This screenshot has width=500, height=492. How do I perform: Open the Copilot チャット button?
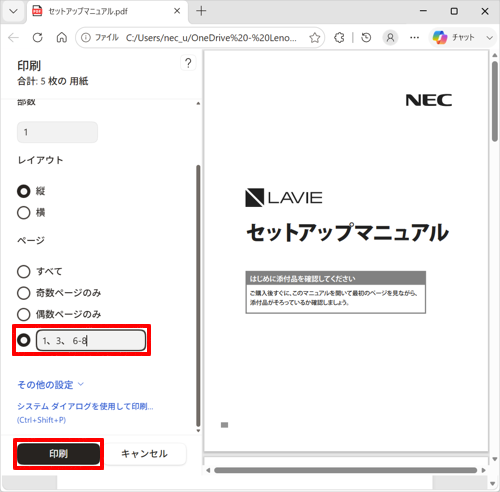click(454, 37)
